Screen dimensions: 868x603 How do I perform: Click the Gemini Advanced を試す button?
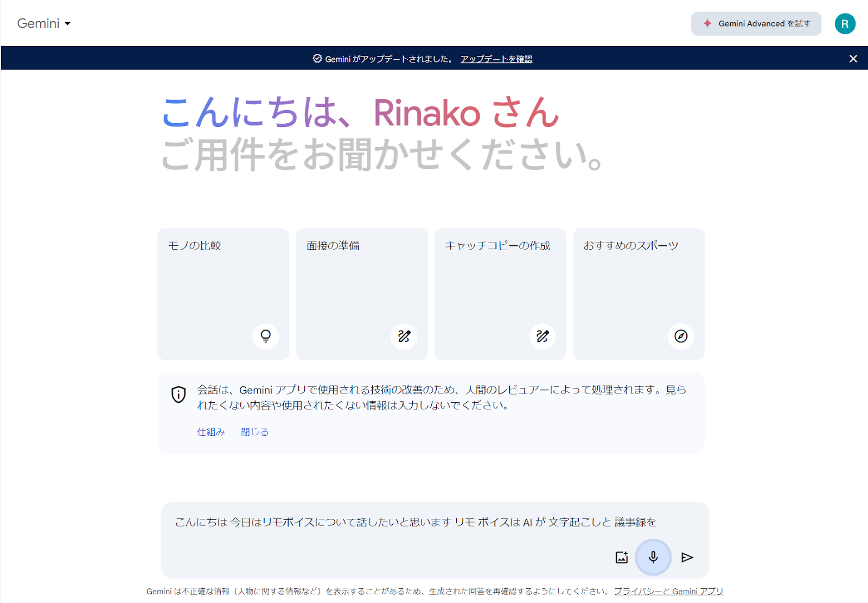point(756,23)
